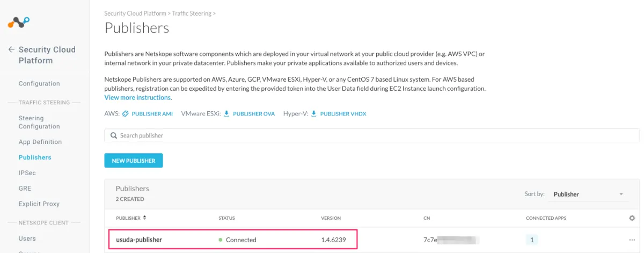Select IPSec in the sidebar
Screen dimensions: 644x253
pos(27,173)
